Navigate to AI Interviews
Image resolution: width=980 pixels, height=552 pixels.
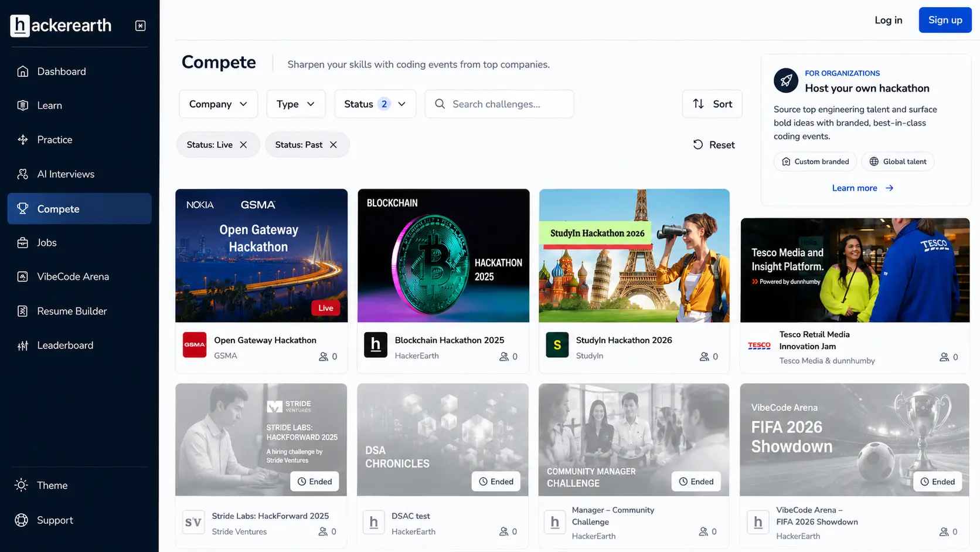tap(79, 174)
